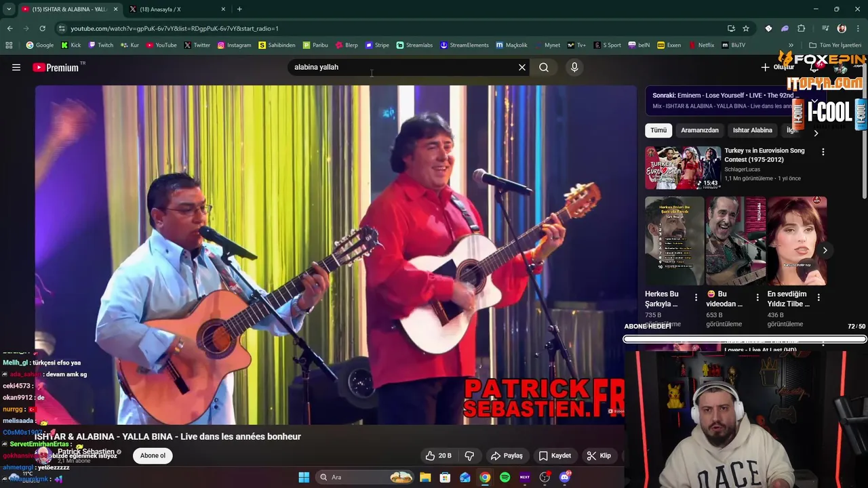
Task: Bookmark this page with the star icon
Action: pos(746,28)
